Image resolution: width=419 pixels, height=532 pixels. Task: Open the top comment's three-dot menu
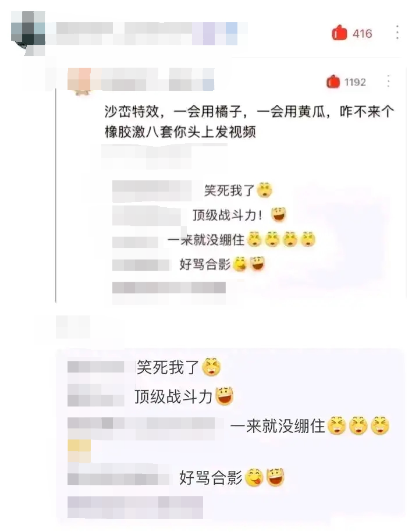click(x=397, y=33)
